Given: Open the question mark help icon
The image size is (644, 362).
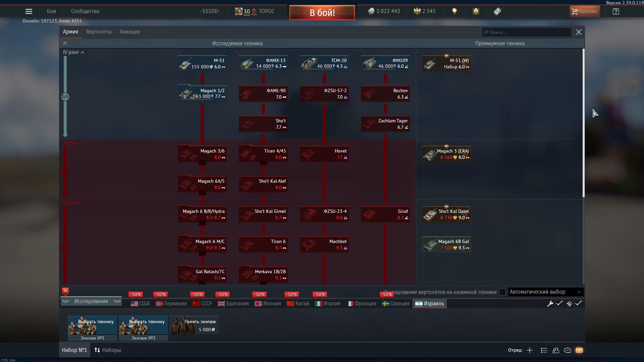Looking at the screenshot, I should point(615,11).
